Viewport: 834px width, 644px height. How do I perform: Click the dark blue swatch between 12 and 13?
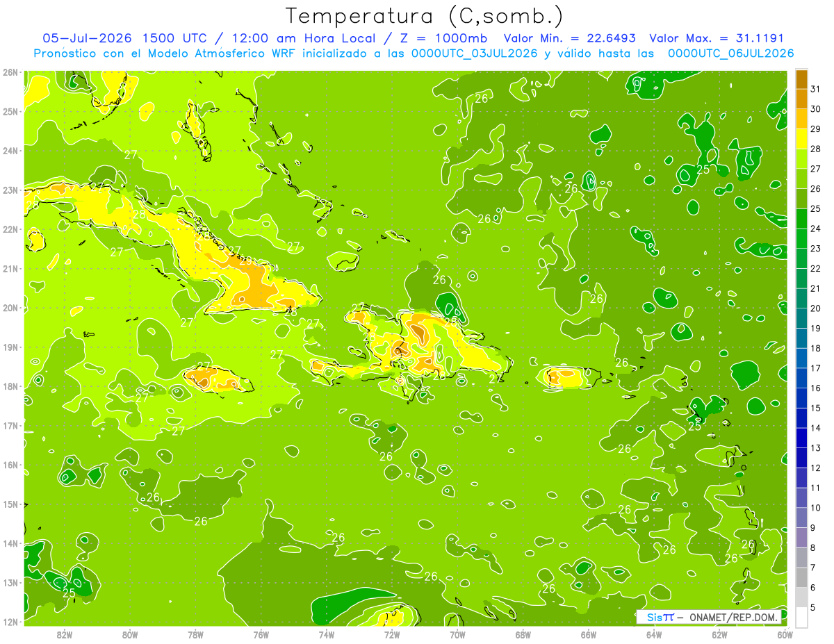coord(801,458)
